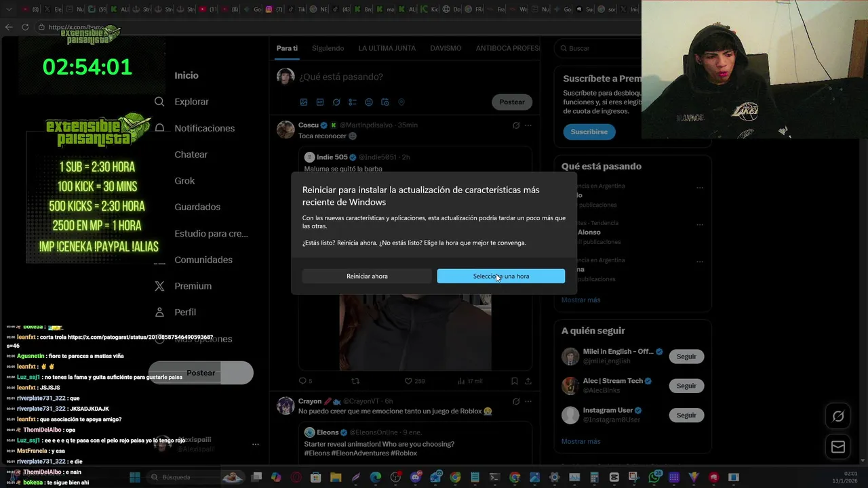The height and width of the screenshot is (488, 868).
Task: Click the Reiniciar ahora button
Action: [x=367, y=276]
